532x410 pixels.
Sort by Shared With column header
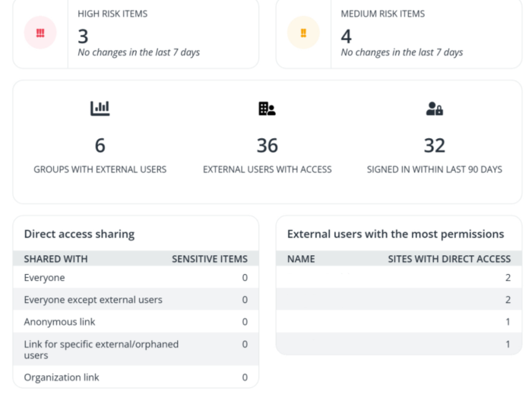[x=55, y=259]
